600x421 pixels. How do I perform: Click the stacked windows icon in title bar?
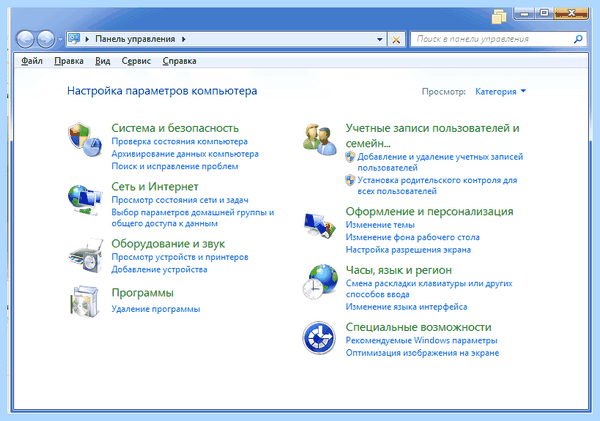[x=499, y=17]
